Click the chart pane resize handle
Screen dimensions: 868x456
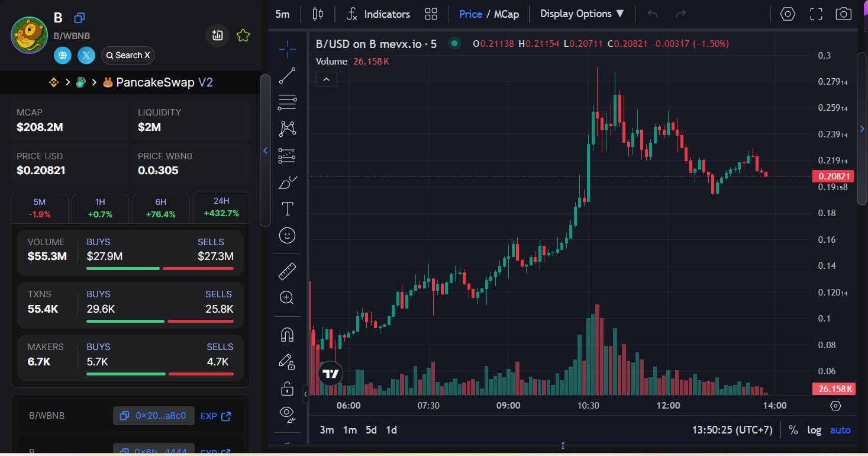pos(563,445)
